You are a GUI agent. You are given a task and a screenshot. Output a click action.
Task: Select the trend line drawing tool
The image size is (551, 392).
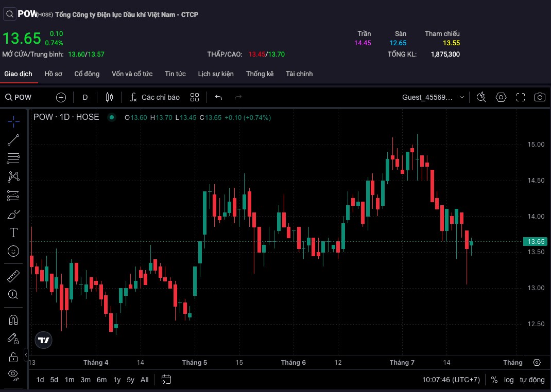[13, 140]
